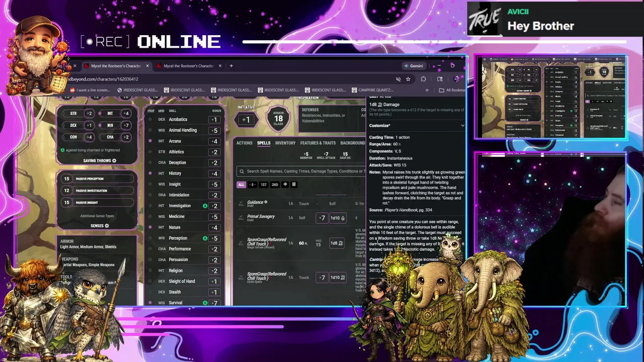Toggle Arcana proficiency dot
644x362 pixels.
pos(150,141)
